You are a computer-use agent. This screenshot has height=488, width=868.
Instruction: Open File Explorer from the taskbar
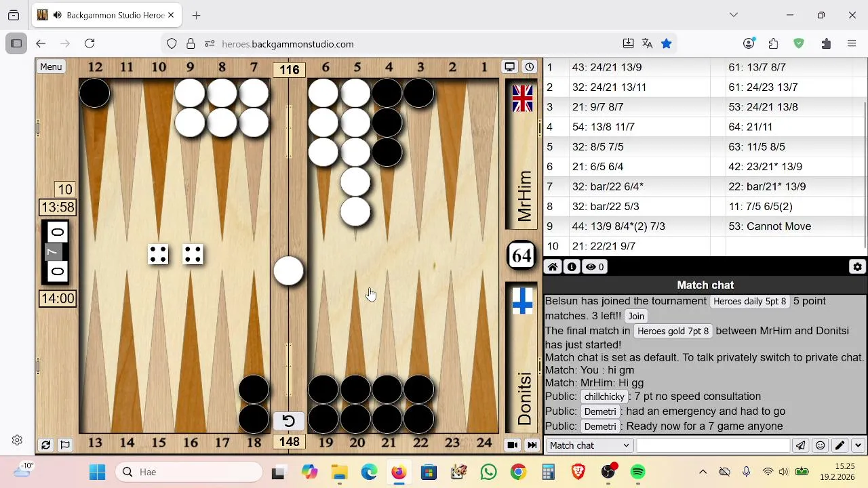339,472
